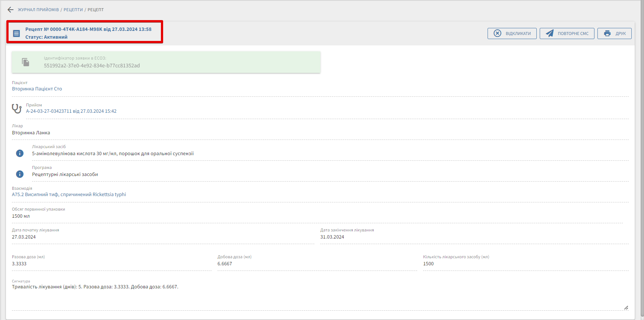
Task: Click the recipe document icon in header
Action: point(16,33)
